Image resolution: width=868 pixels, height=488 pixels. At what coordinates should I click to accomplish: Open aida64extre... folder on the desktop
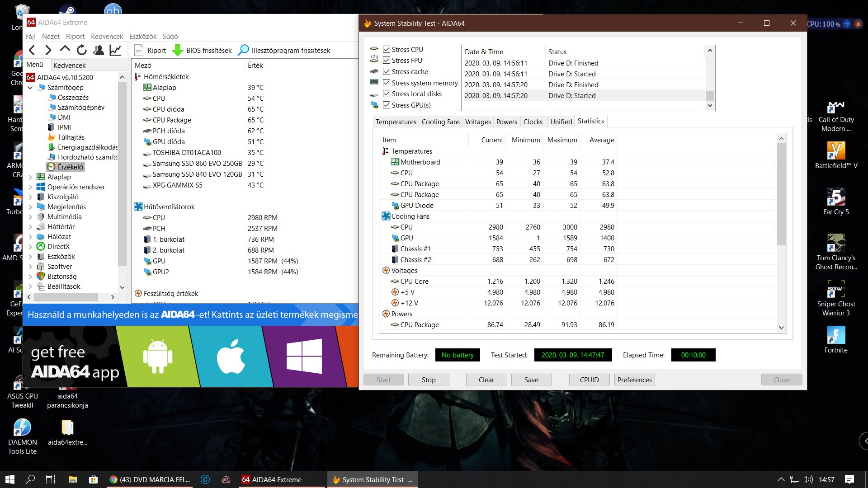tap(67, 432)
